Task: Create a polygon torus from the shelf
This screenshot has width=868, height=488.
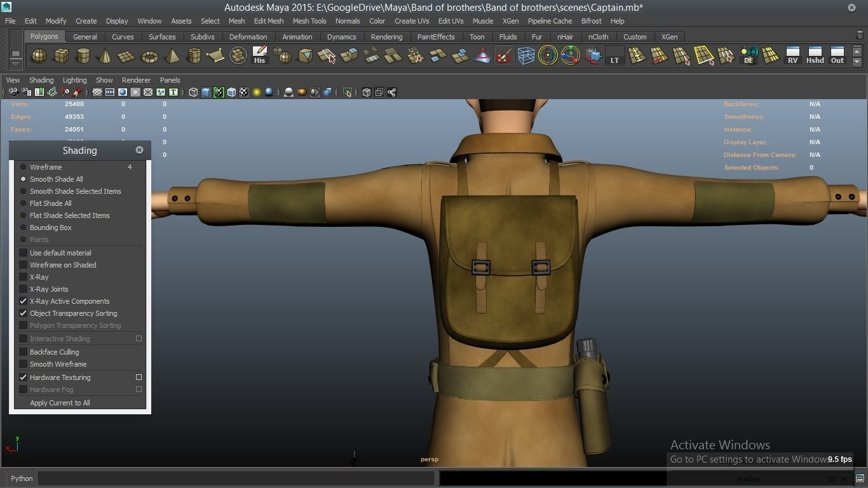Action: 149,56
